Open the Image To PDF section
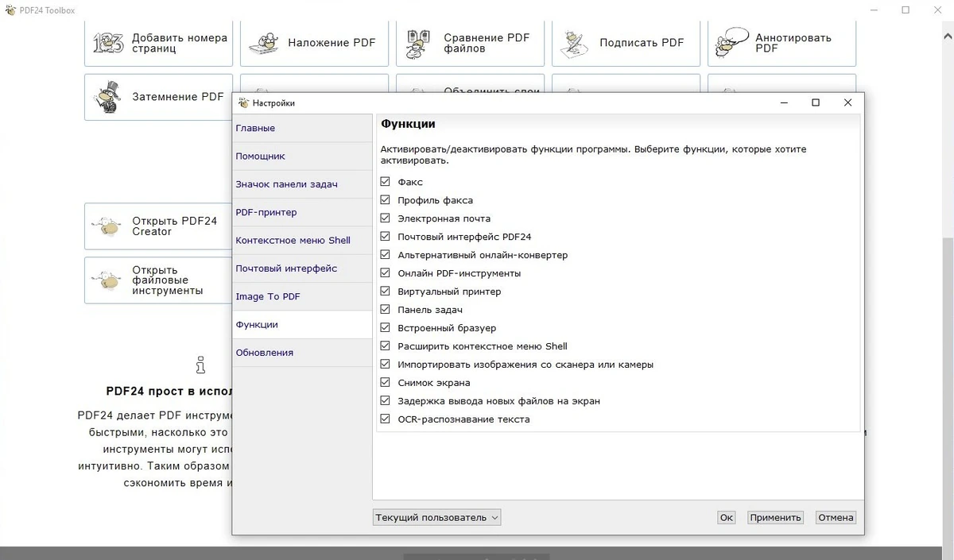This screenshot has height=560, width=954. [302, 296]
